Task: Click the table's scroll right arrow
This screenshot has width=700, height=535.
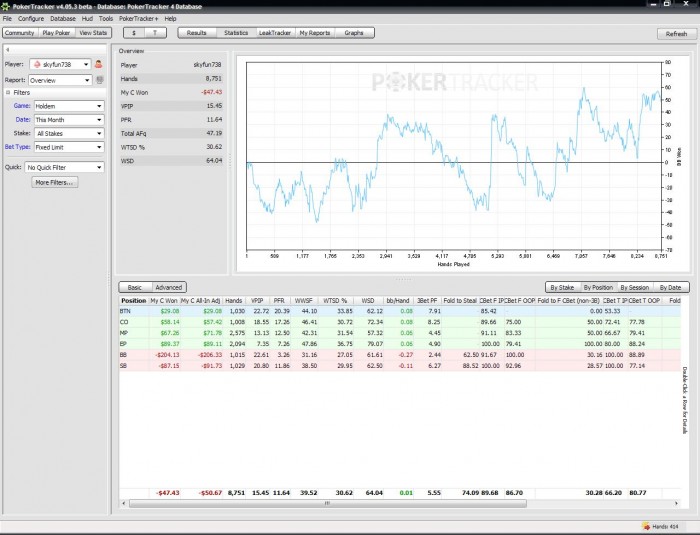Action: tap(676, 503)
